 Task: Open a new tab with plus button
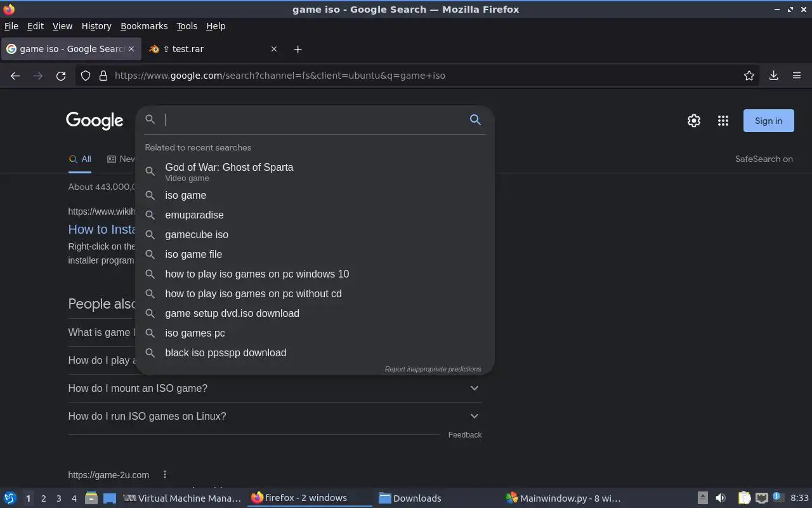coord(298,49)
